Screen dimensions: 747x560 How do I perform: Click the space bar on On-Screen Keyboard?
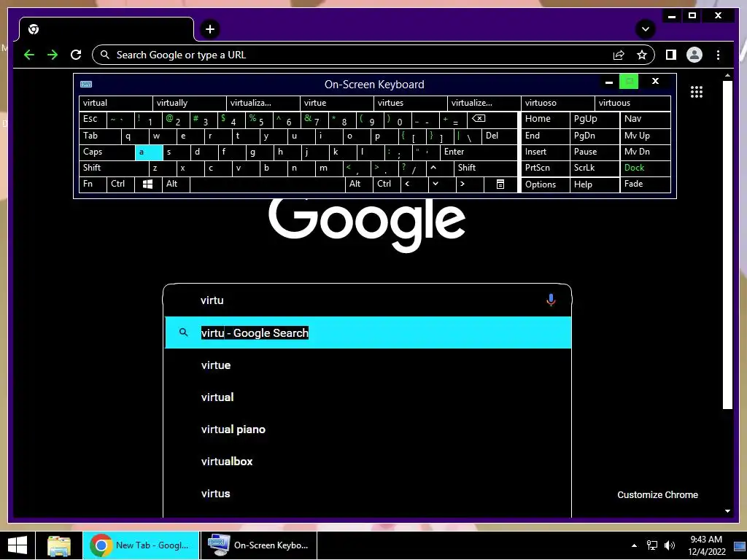pos(267,184)
